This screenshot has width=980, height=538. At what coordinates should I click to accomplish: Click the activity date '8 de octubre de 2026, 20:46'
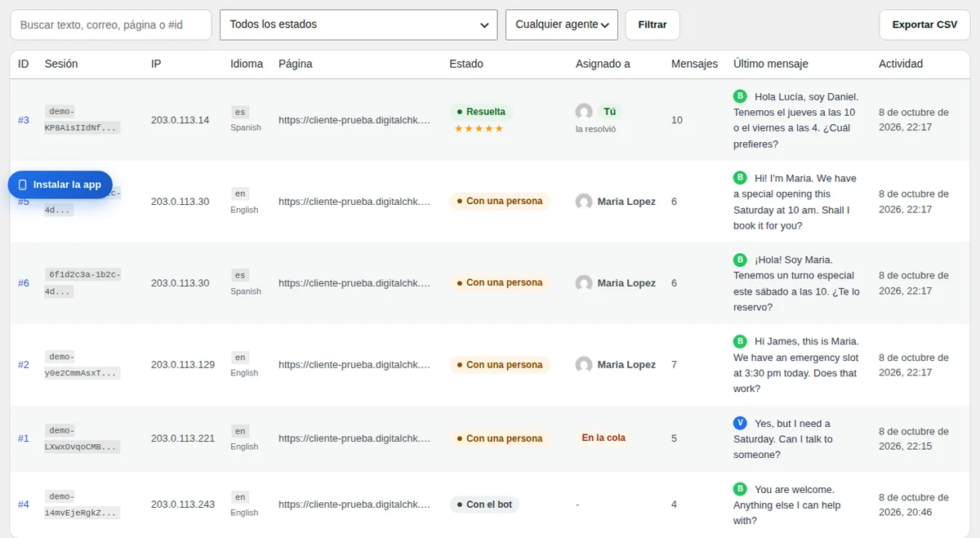(x=914, y=505)
